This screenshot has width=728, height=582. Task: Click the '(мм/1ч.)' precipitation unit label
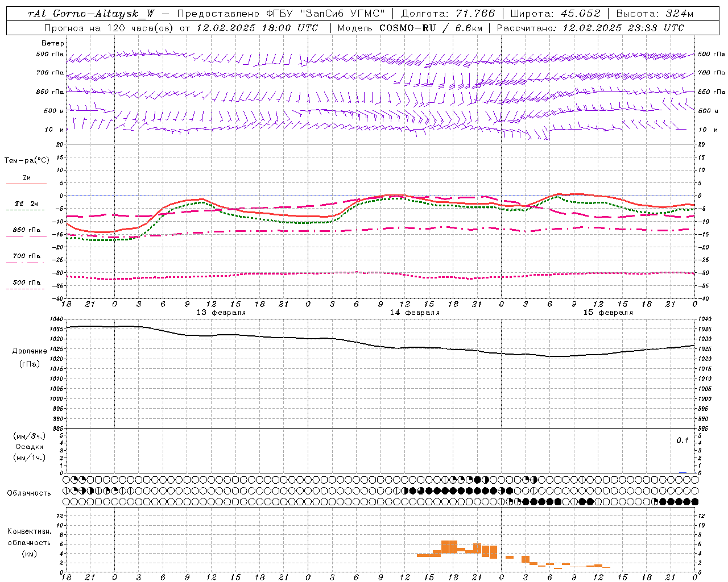tap(29, 458)
